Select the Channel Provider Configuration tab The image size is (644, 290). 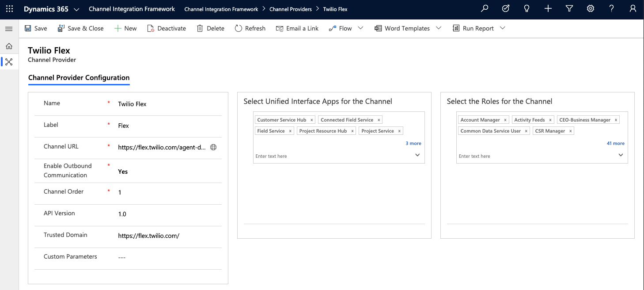pyautogui.click(x=79, y=78)
